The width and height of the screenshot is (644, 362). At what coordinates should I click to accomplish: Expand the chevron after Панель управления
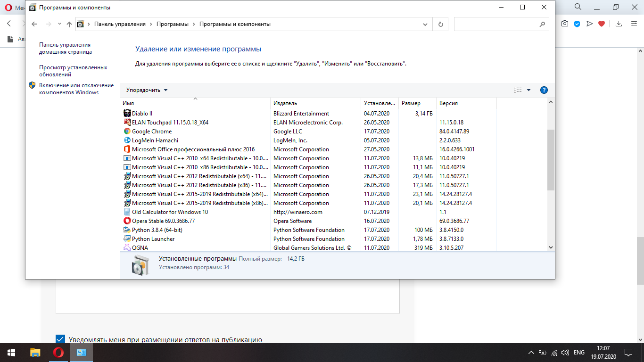[x=151, y=24]
